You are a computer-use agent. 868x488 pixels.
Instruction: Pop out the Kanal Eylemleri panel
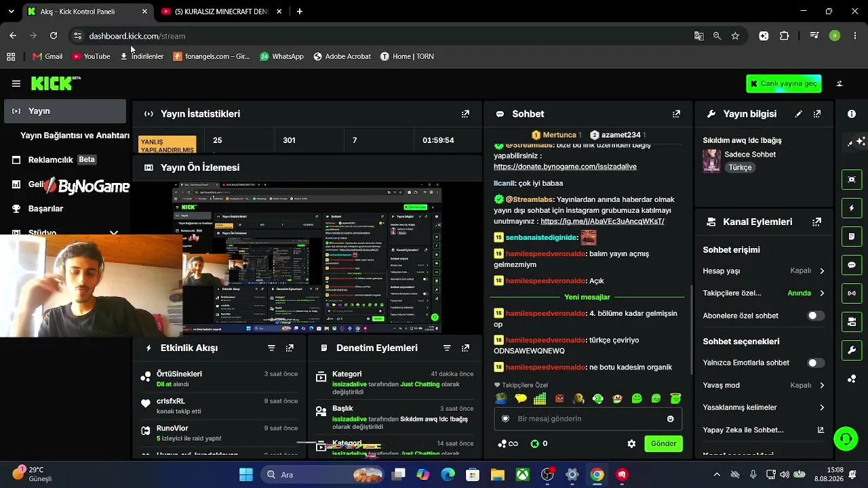[817, 222]
